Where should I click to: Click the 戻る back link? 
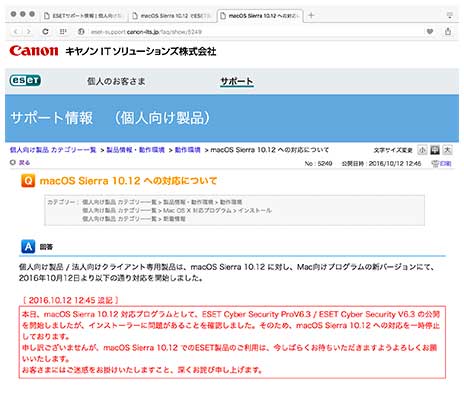24,163
